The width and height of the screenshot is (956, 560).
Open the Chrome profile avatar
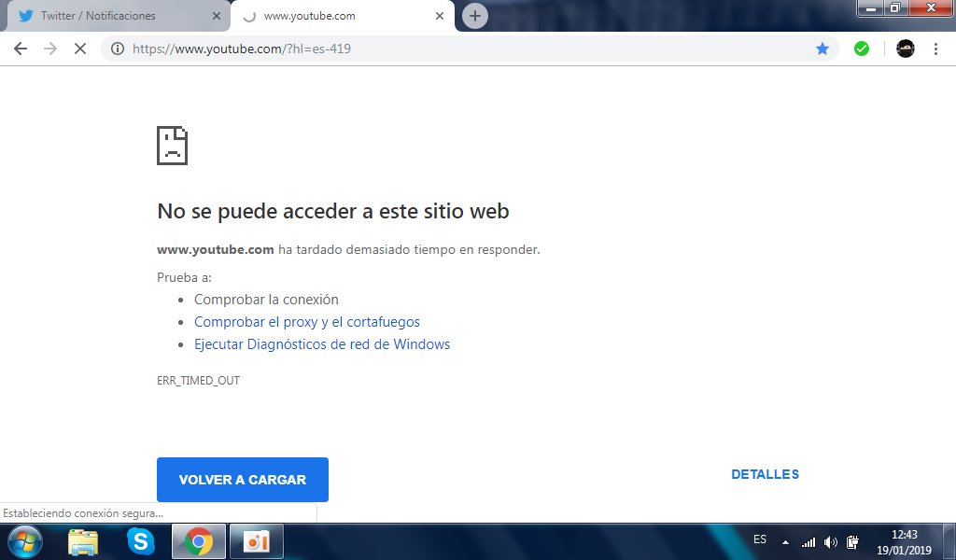coord(906,49)
